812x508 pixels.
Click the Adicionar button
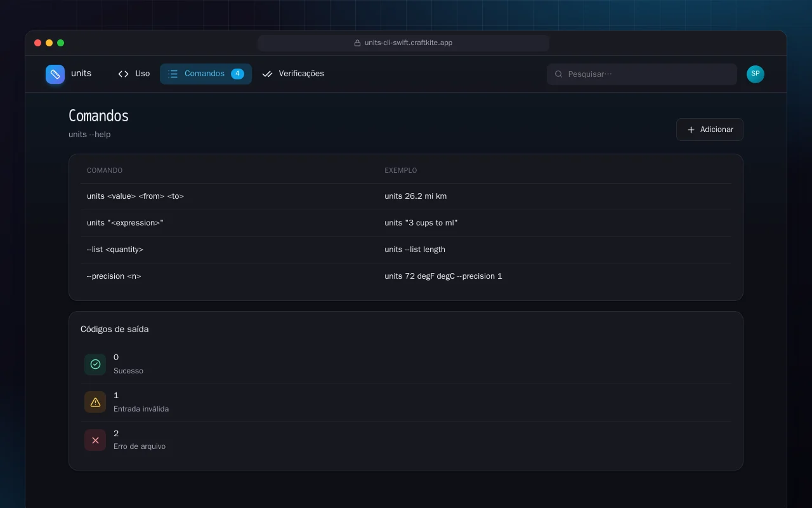coord(710,130)
